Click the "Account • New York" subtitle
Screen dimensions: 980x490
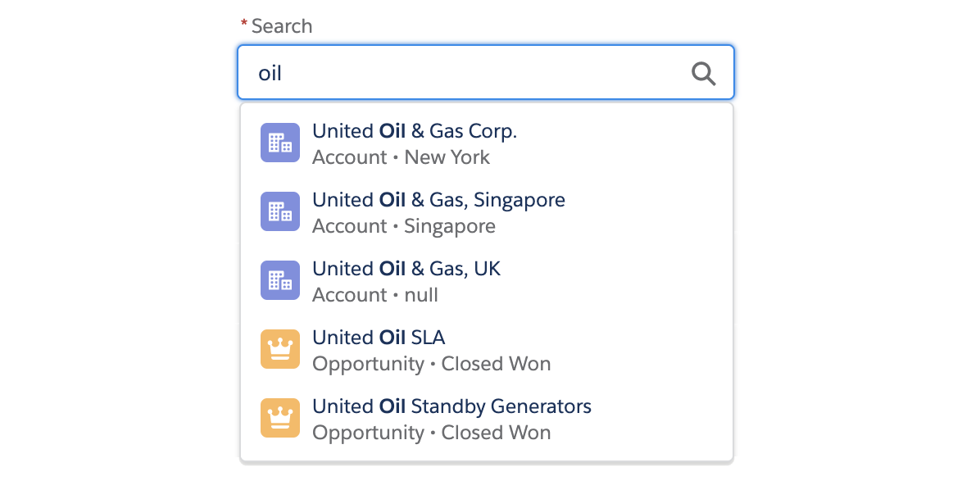coord(401,157)
